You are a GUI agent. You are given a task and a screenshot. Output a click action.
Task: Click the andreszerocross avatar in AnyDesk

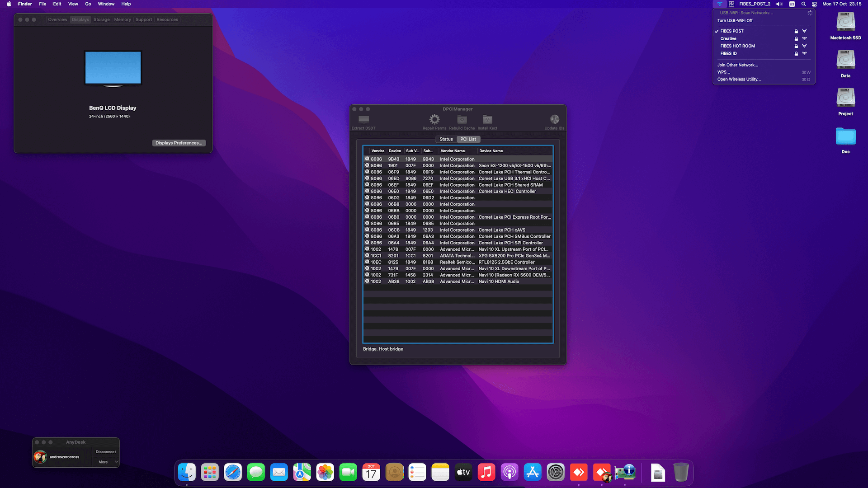click(x=40, y=457)
